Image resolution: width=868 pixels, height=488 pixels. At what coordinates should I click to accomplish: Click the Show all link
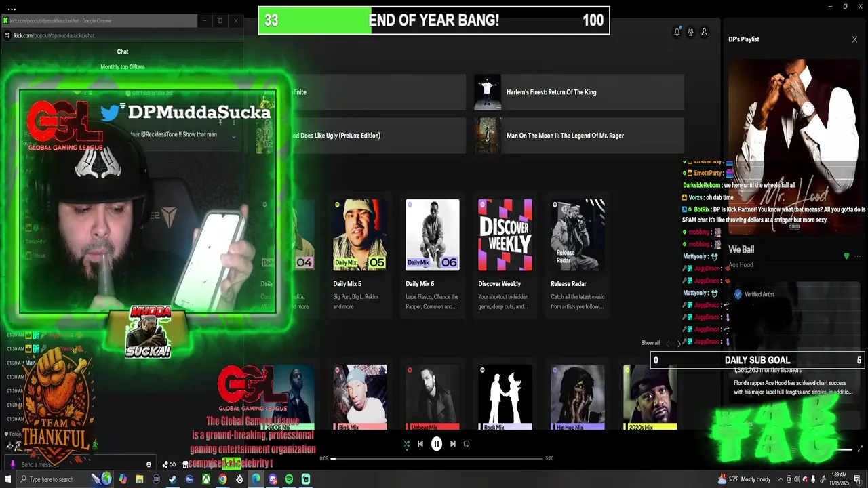tap(650, 343)
